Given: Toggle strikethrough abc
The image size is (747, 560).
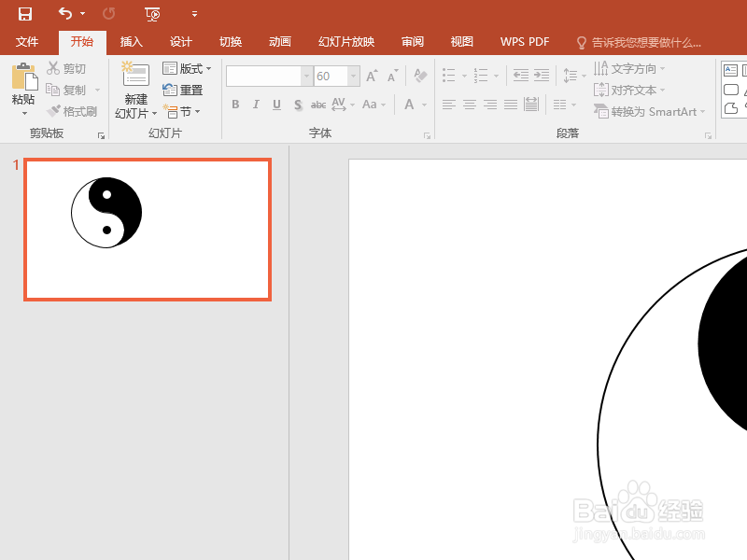Looking at the screenshot, I should click(318, 105).
